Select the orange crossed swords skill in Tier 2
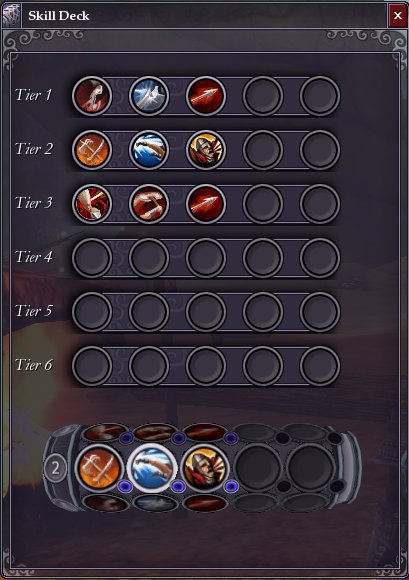Screen dimensions: 409x580 [x=92, y=150]
